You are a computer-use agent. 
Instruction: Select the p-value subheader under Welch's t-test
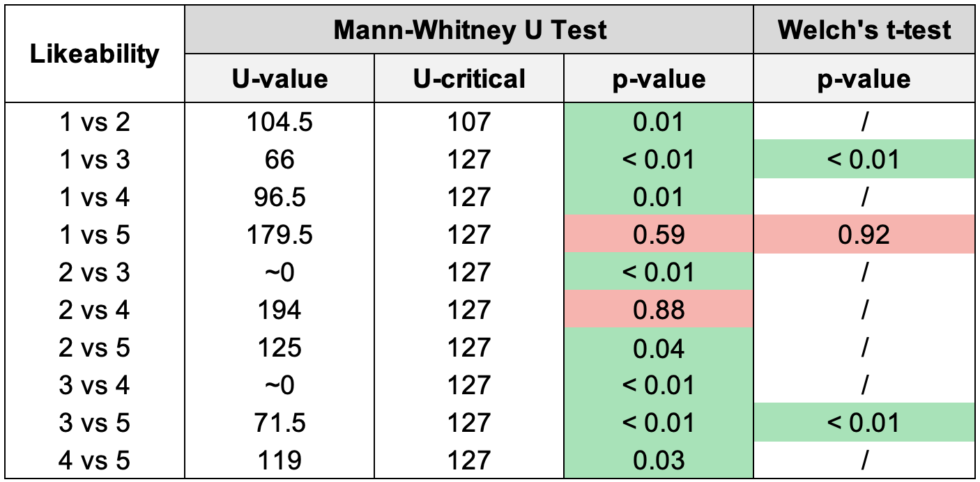pyautogui.click(x=864, y=79)
